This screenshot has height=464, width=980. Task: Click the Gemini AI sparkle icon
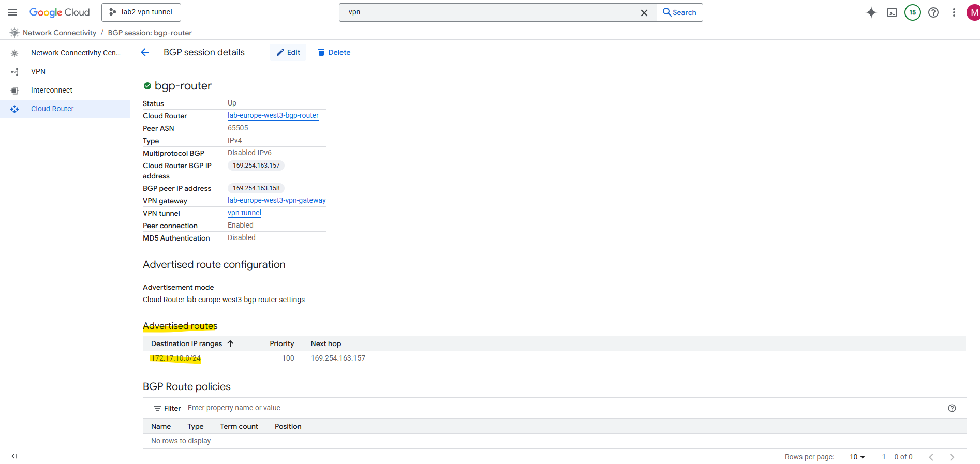tap(871, 12)
